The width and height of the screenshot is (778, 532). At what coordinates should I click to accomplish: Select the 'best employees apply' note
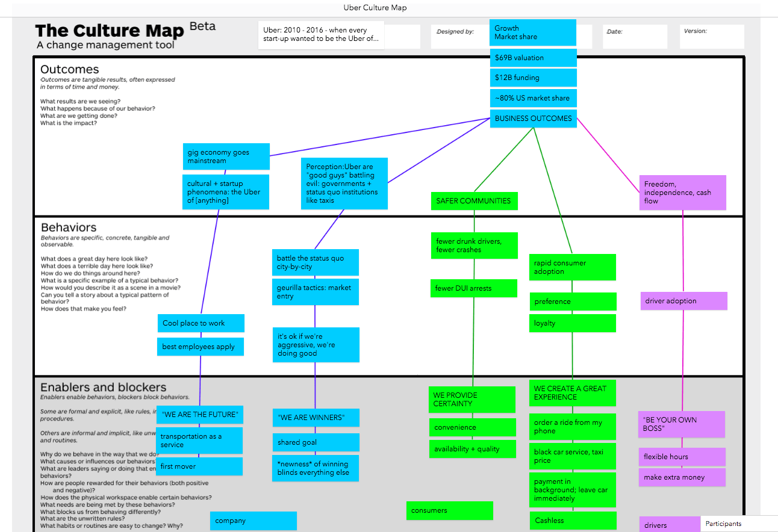[201, 347]
